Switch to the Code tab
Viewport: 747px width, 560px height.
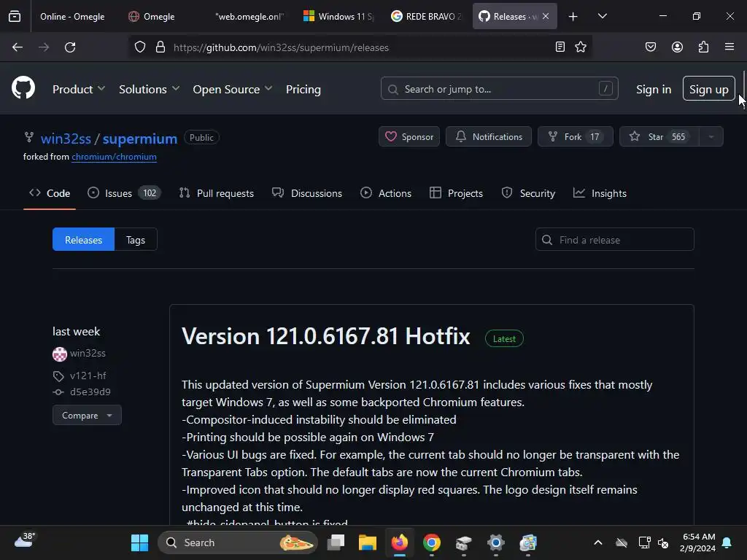tap(50, 193)
